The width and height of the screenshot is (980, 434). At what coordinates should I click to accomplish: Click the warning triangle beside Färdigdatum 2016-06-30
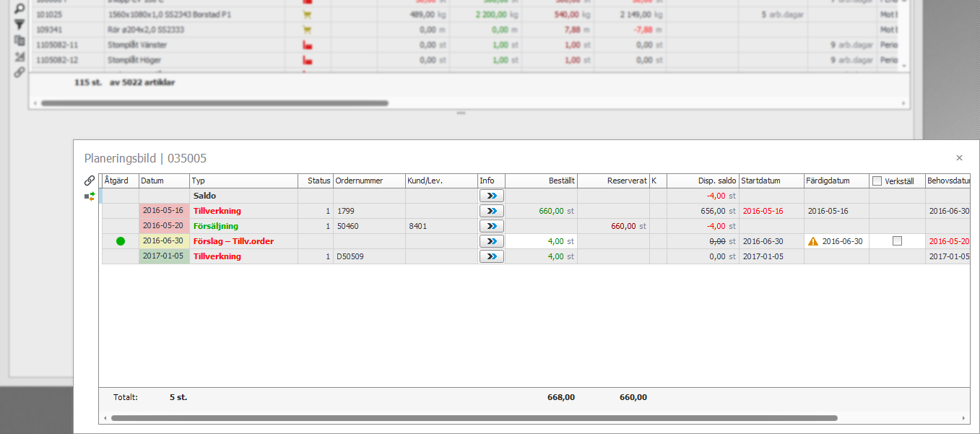click(813, 241)
